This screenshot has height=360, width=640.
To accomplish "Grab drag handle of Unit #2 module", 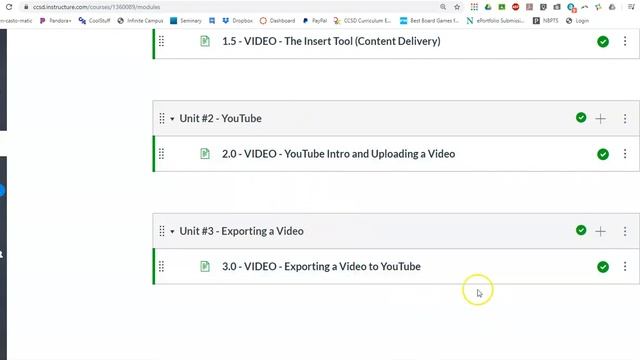I will (x=162, y=118).
